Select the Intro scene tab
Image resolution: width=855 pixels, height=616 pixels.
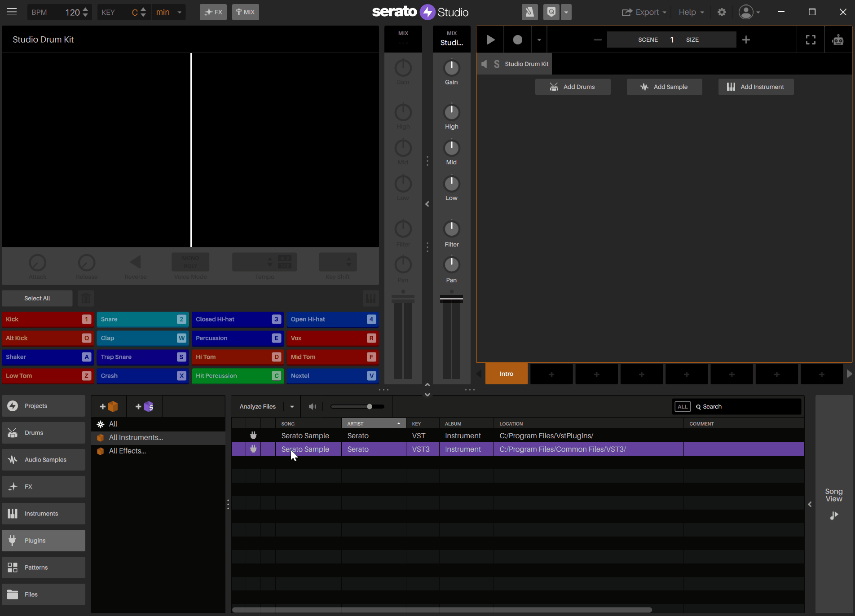point(507,374)
